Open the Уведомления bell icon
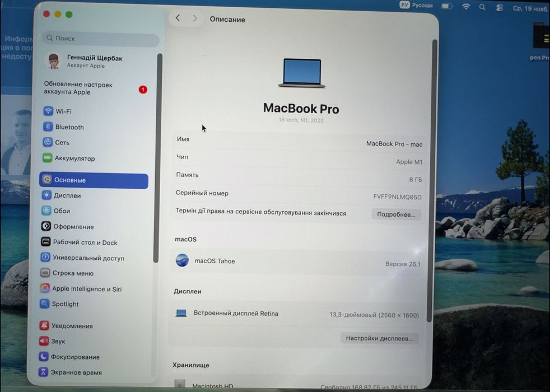Image resolution: width=550 pixels, height=392 pixels. coord(44,325)
